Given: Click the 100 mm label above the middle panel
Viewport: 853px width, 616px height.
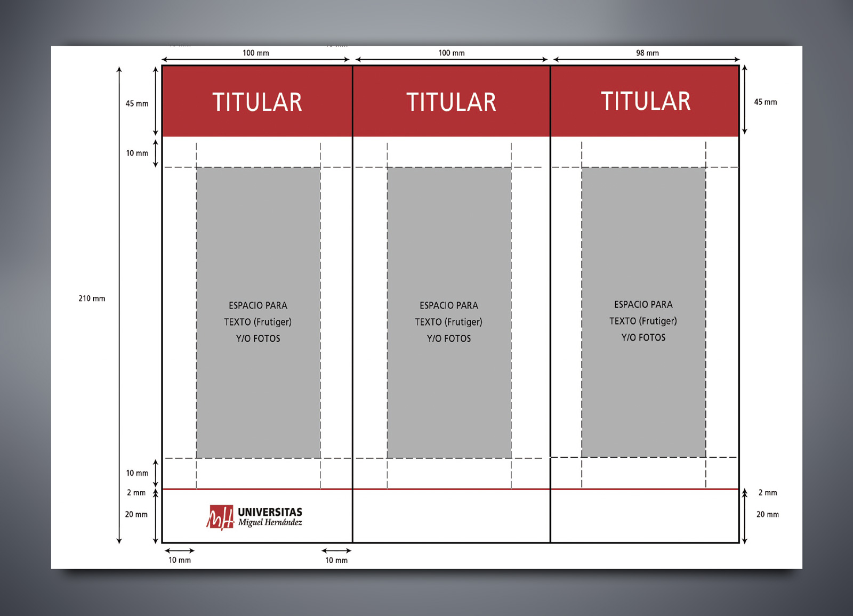Looking at the screenshot, I should coord(452,53).
